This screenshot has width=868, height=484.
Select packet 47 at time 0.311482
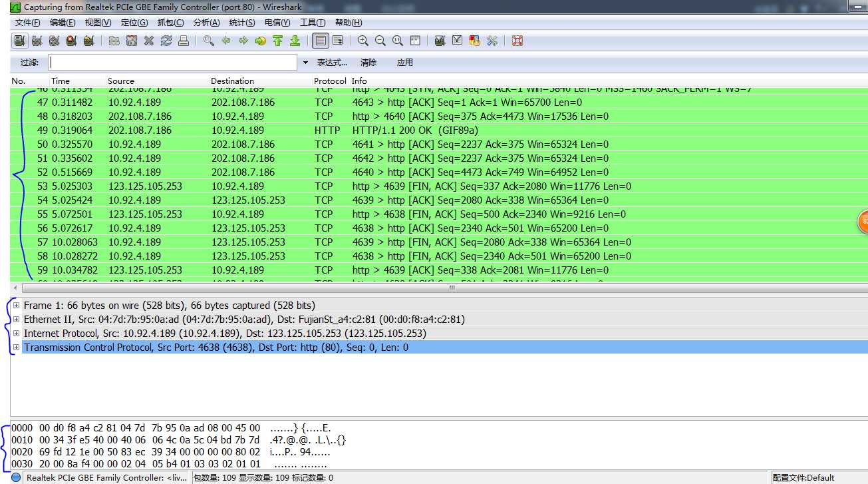[439, 103]
